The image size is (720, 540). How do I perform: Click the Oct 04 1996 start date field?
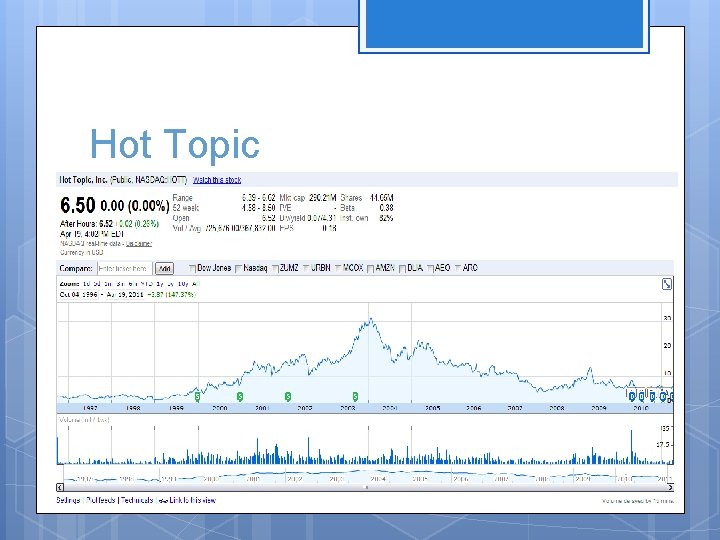pos(79,294)
